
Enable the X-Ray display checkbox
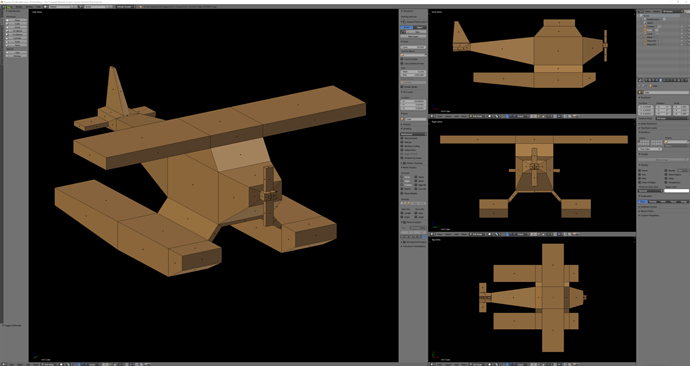(666, 179)
